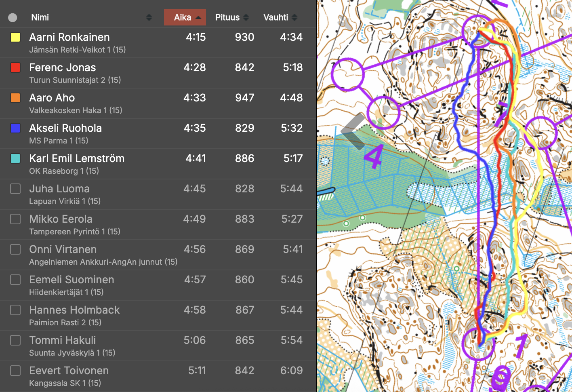
Task: Check the Onni Virtanen checkbox
Action: [15, 249]
